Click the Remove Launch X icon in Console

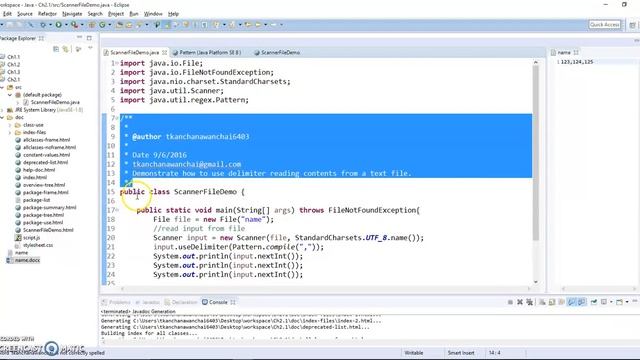click(520, 302)
